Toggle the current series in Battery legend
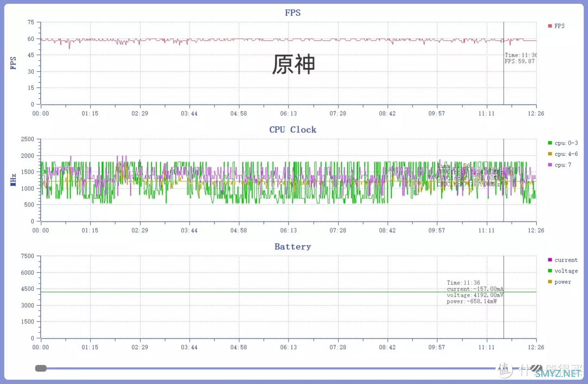Screen dimensions: 588x384 pos(562,260)
